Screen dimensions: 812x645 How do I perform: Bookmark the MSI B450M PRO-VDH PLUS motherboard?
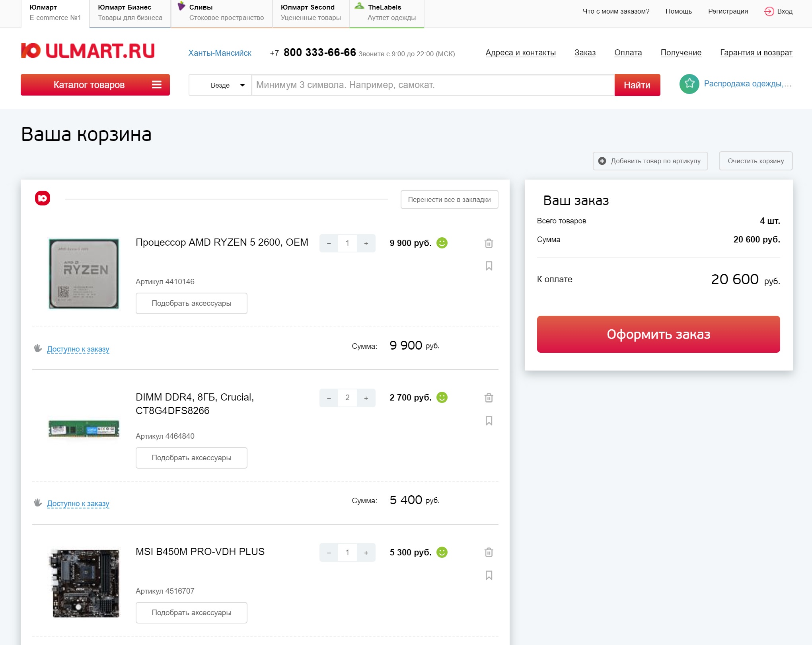pyautogui.click(x=489, y=575)
